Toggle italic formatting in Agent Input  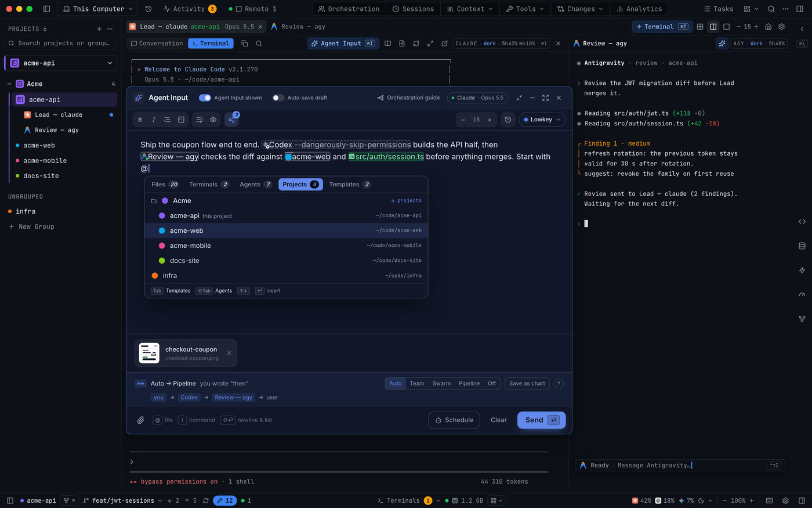[154, 120]
